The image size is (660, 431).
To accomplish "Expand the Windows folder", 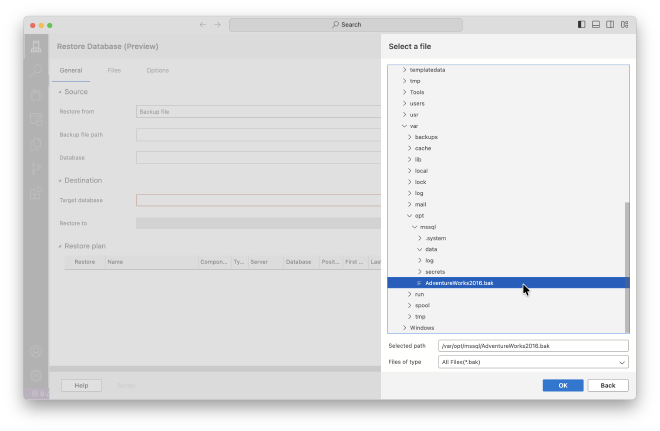I will point(404,328).
